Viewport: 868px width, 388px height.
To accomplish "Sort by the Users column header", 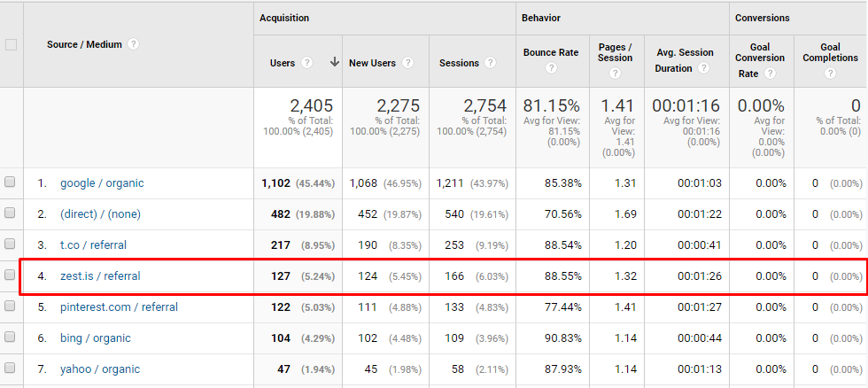I will (283, 63).
